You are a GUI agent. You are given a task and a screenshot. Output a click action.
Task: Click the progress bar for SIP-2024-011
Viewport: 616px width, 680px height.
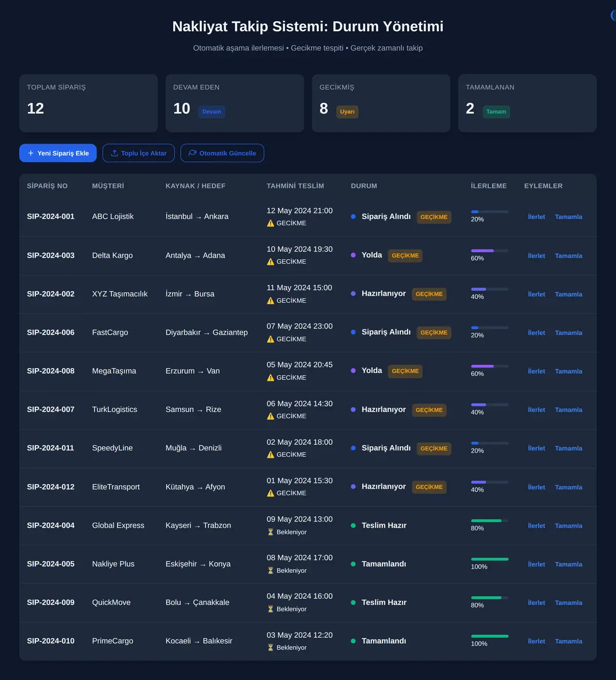490,443
